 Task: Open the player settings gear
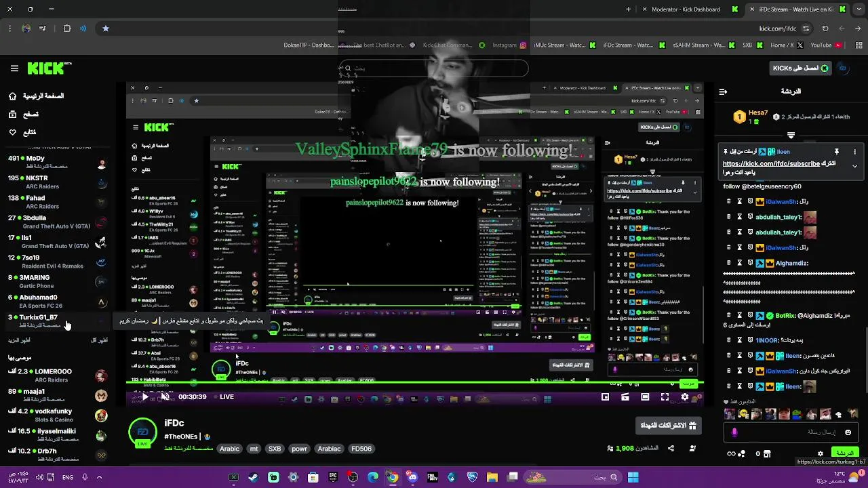(x=684, y=397)
